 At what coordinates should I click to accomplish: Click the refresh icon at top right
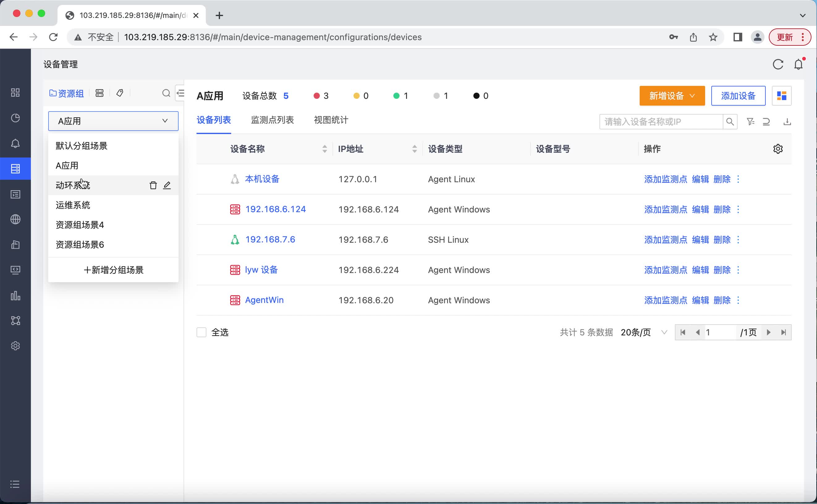pos(778,64)
